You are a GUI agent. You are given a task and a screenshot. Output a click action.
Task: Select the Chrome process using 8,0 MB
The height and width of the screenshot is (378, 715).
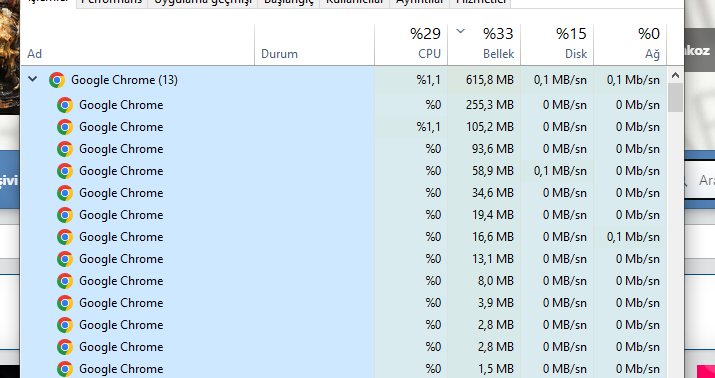tap(343, 281)
